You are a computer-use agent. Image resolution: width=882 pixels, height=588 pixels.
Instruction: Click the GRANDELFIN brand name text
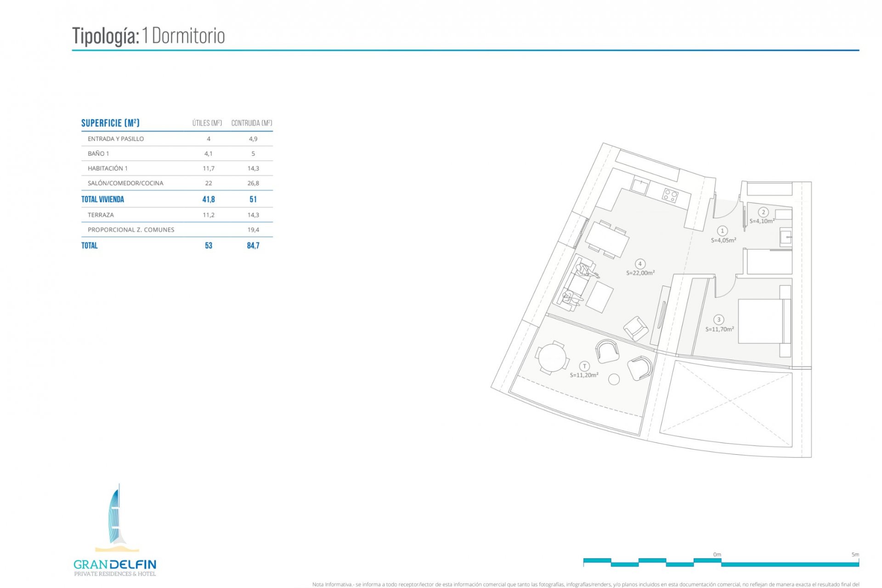[x=115, y=565]
